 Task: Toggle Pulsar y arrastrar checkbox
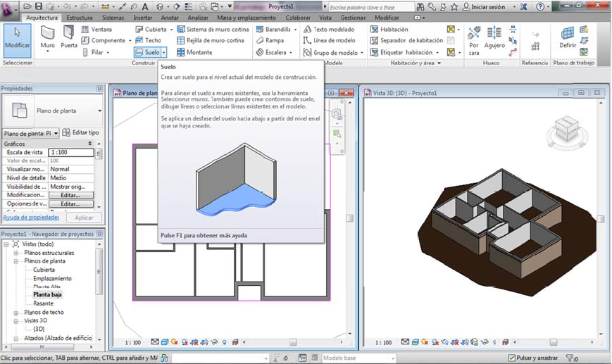coord(512,358)
